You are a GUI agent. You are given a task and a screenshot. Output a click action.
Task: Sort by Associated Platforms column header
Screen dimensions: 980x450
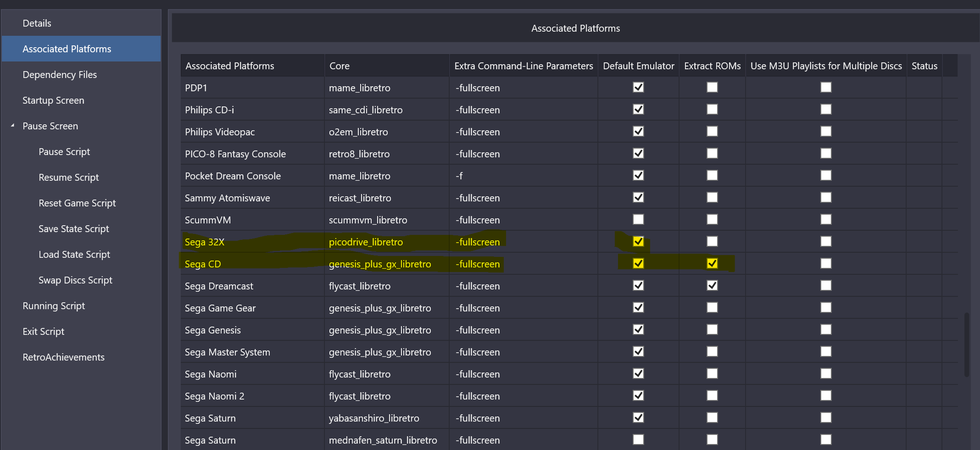click(x=253, y=66)
